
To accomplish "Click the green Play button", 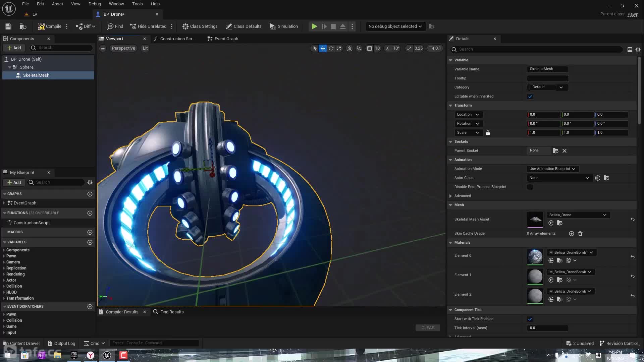I will click(314, 26).
